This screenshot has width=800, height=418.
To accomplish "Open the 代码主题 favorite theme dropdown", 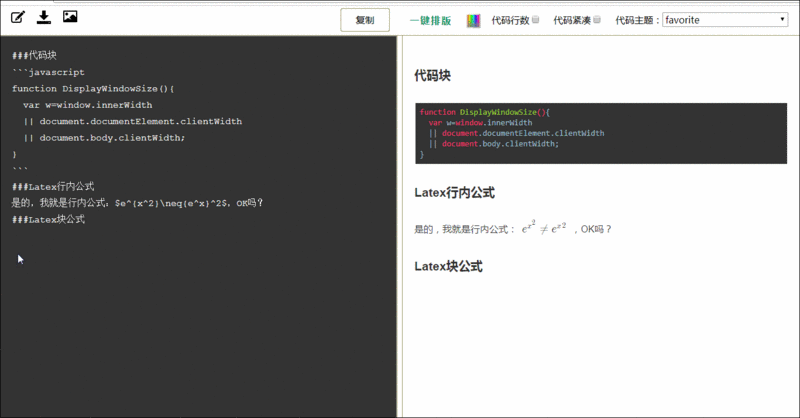I will point(725,20).
